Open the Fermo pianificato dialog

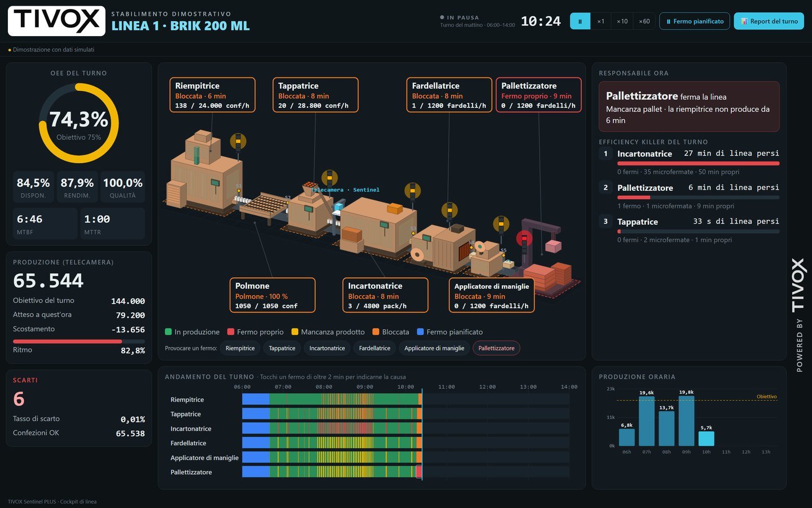pos(695,21)
